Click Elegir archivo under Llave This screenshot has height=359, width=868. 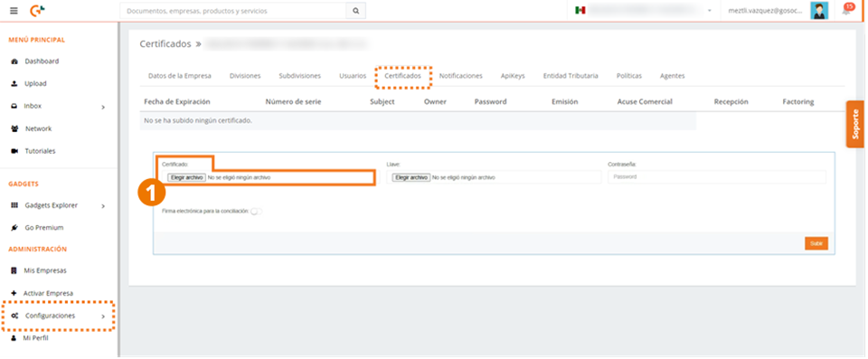pyautogui.click(x=411, y=177)
